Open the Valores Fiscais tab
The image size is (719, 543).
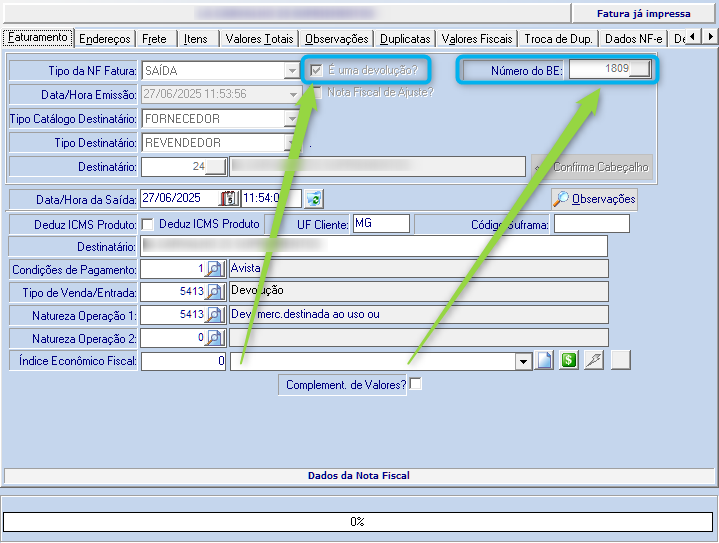coord(476,39)
